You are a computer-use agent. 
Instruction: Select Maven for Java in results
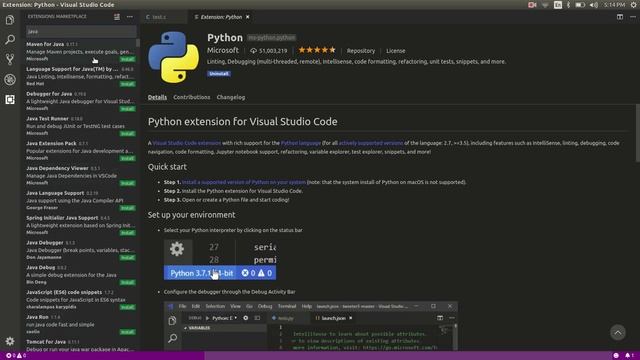[x=80, y=51]
